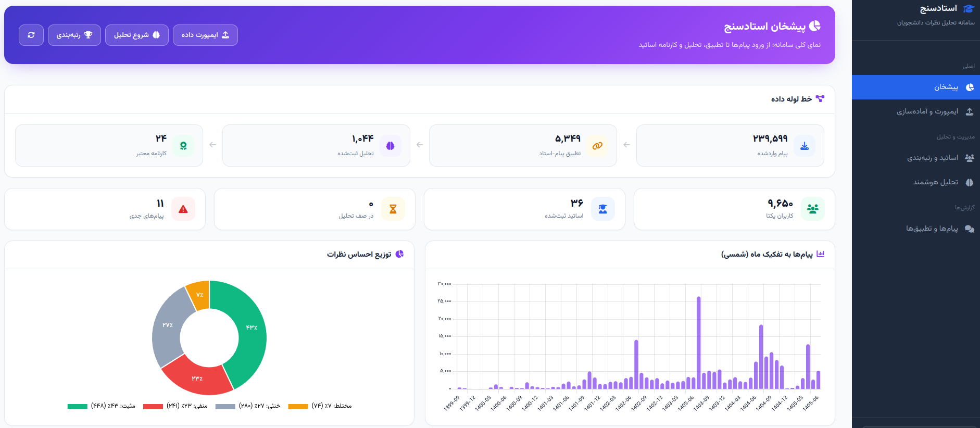
Task: Click ایمپورت داده import button
Action: (205, 35)
